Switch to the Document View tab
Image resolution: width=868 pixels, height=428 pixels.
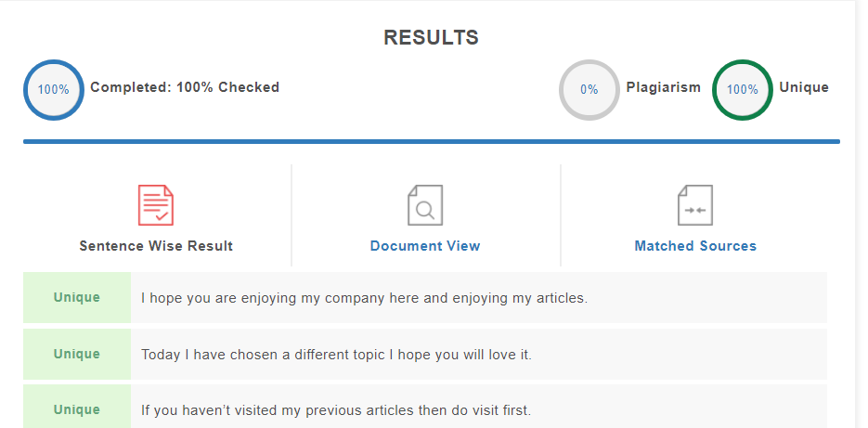click(x=425, y=246)
